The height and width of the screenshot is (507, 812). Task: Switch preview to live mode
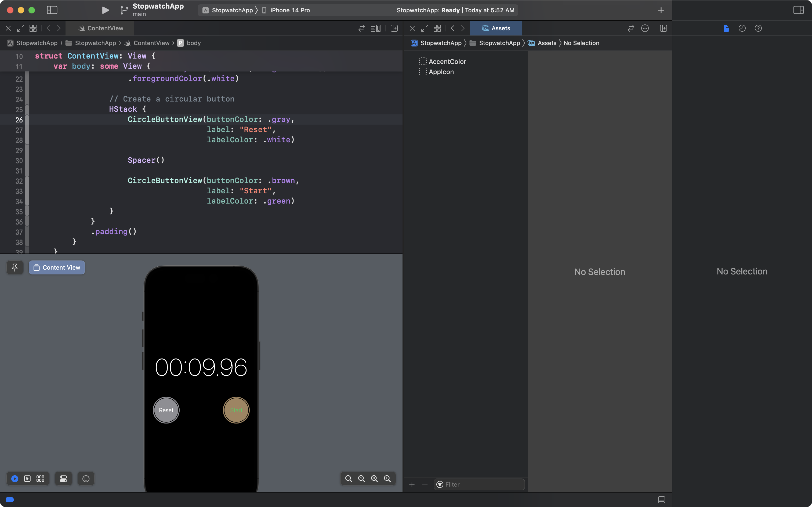point(15,479)
